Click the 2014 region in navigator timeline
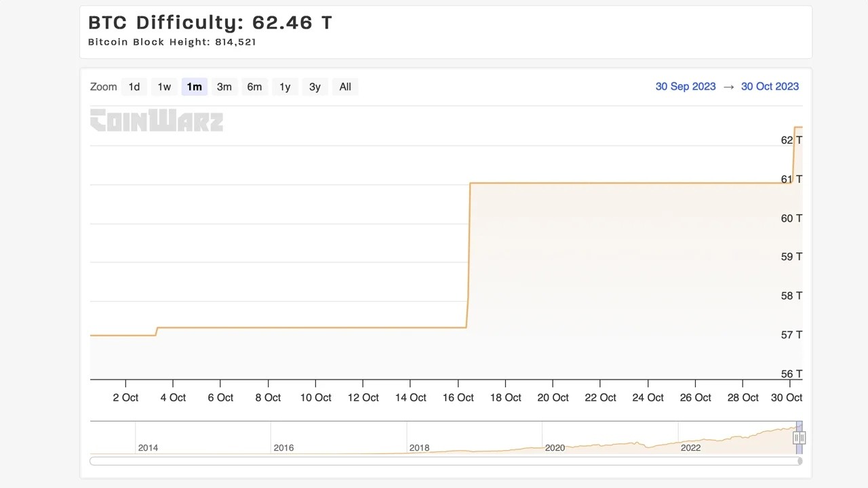 [148, 447]
